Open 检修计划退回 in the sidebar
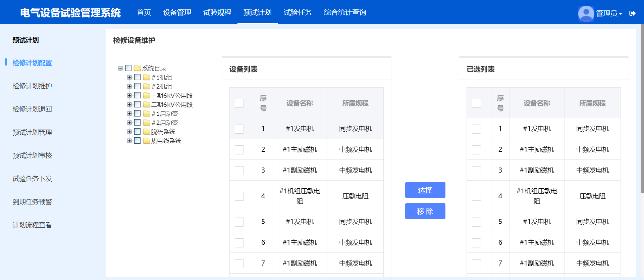The width and height of the screenshot is (644, 280). click(x=32, y=109)
